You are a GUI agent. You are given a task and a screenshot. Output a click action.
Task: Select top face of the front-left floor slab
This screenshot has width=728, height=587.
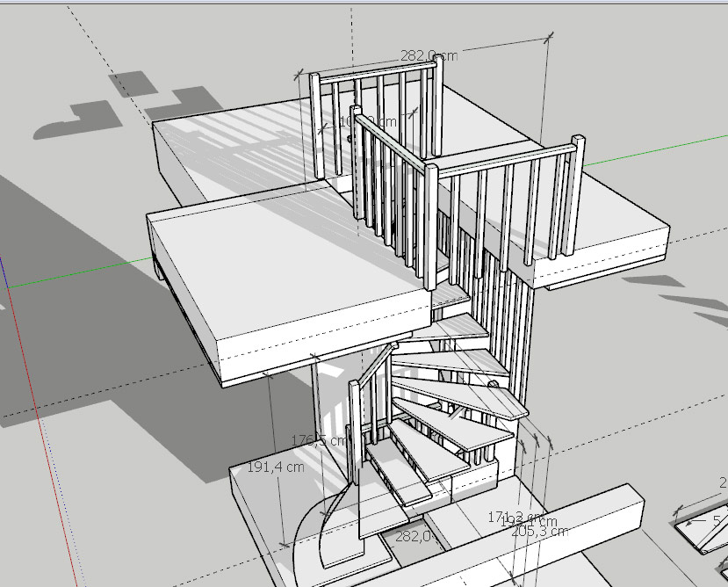281,264
